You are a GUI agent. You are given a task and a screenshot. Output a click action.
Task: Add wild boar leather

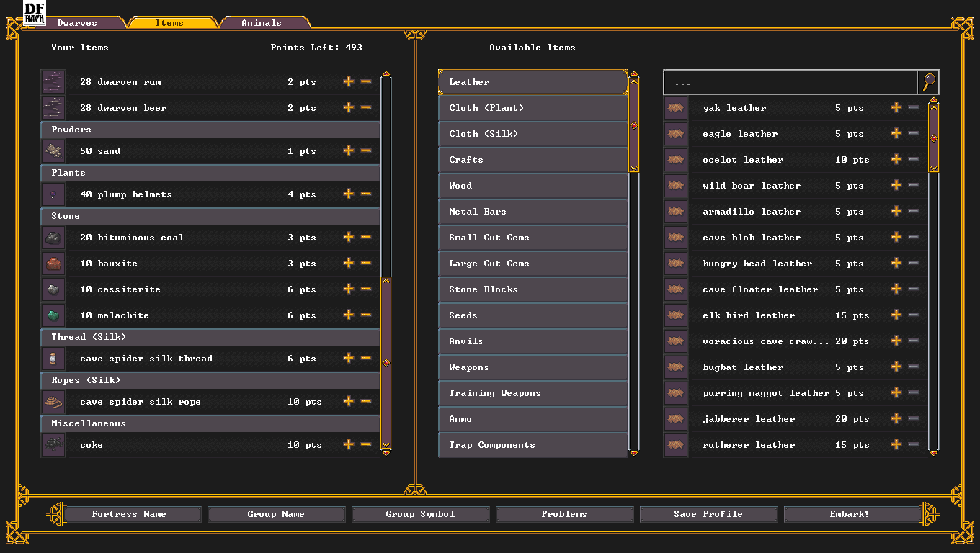pyautogui.click(x=896, y=185)
